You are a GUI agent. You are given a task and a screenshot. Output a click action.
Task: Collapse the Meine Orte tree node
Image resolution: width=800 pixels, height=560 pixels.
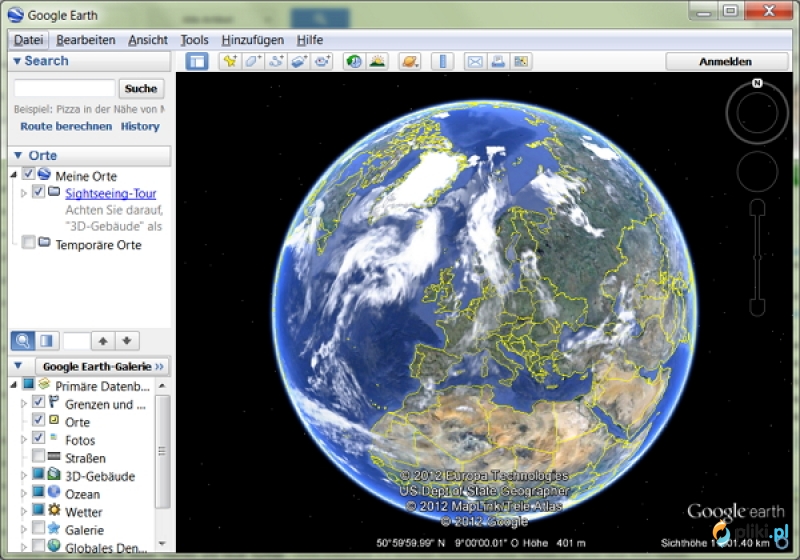[14, 175]
